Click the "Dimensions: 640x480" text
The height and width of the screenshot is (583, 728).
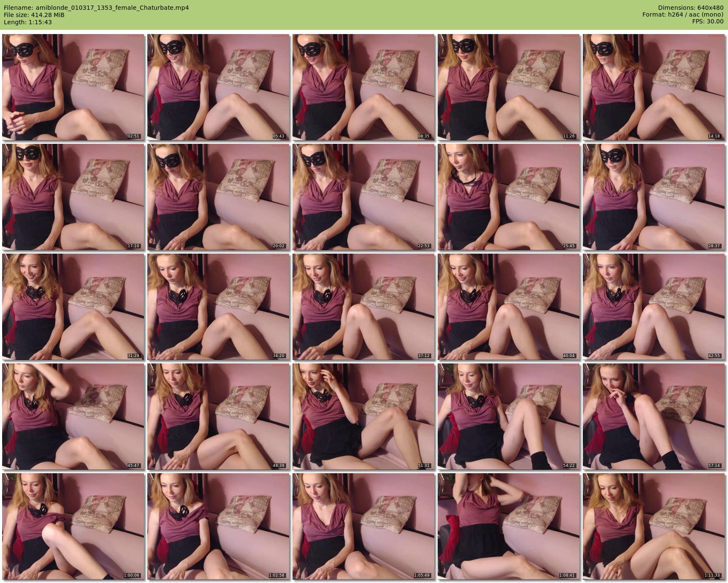point(691,8)
